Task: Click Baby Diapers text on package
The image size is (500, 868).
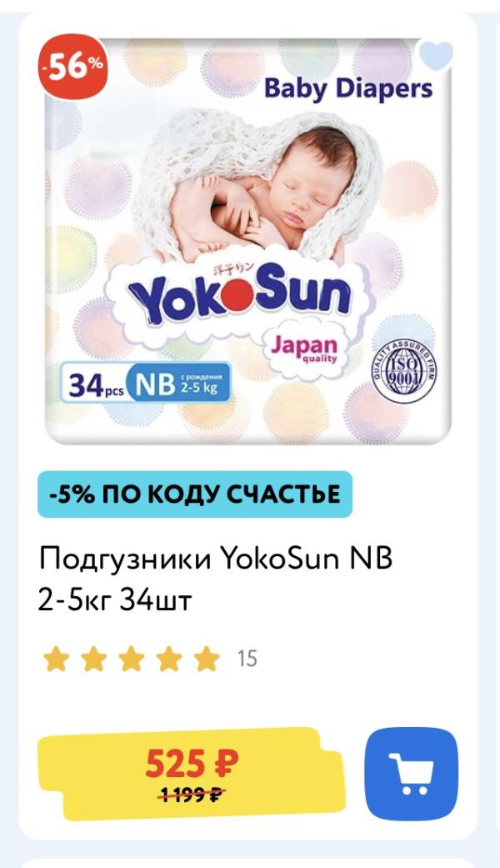Action: click(347, 90)
